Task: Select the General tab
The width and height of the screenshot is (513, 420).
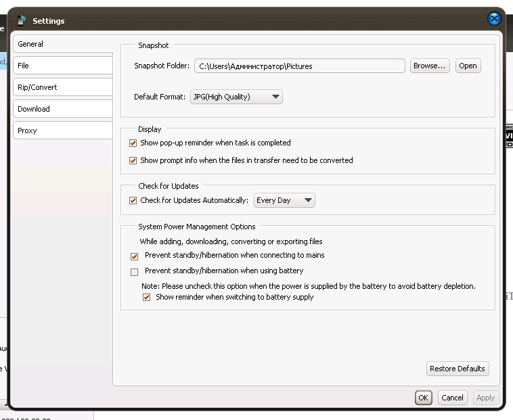Action: point(63,44)
